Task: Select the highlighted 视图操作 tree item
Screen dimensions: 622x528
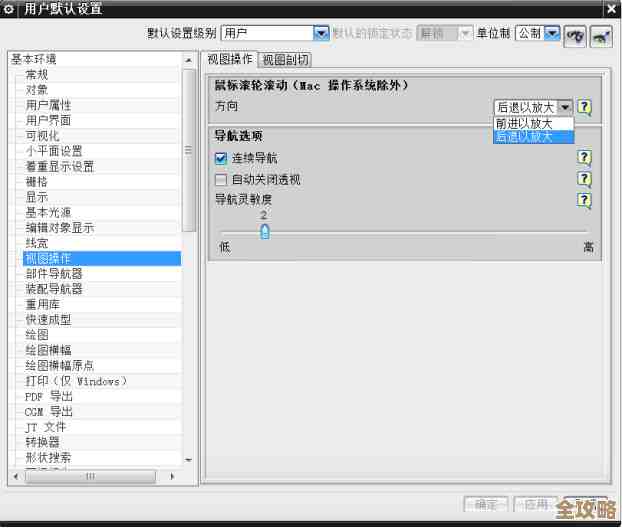Action: tap(102, 259)
